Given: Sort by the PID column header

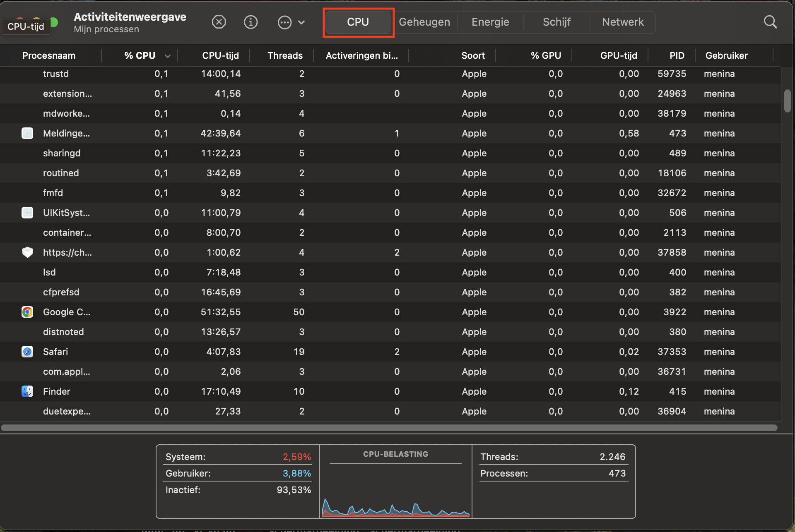Looking at the screenshot, I should click(677, 55).
